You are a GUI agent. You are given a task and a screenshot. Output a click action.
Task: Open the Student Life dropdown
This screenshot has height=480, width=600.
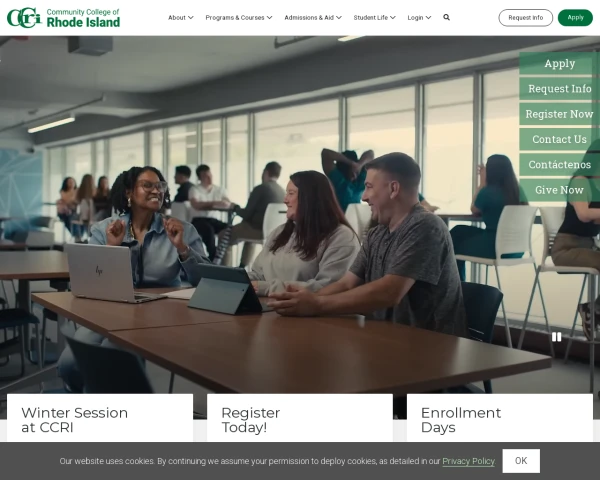coord(375,18)
